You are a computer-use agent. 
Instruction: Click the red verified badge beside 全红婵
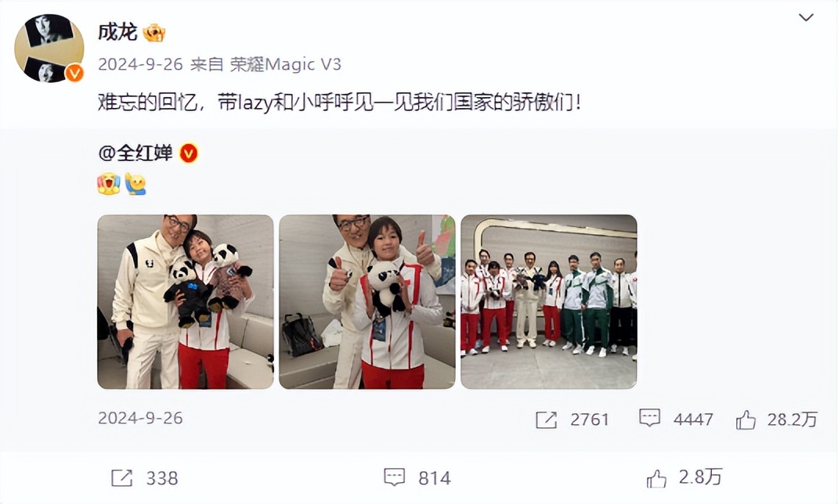189,153
